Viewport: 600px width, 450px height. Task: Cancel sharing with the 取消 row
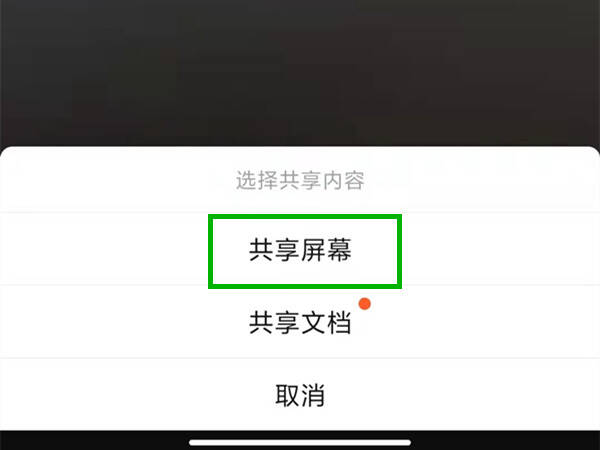tap(300, 395)
